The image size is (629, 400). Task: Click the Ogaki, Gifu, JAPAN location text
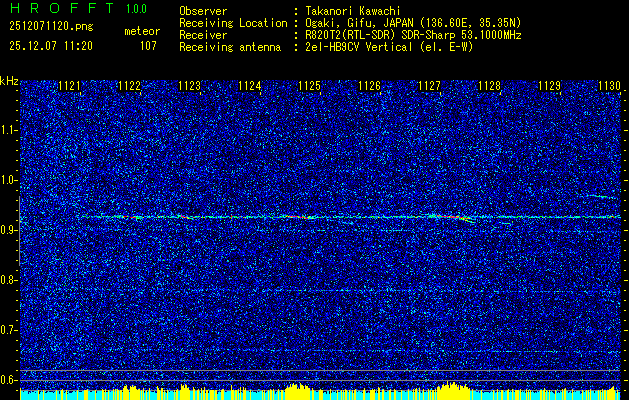pyautogui.click(x=413, y=23)
